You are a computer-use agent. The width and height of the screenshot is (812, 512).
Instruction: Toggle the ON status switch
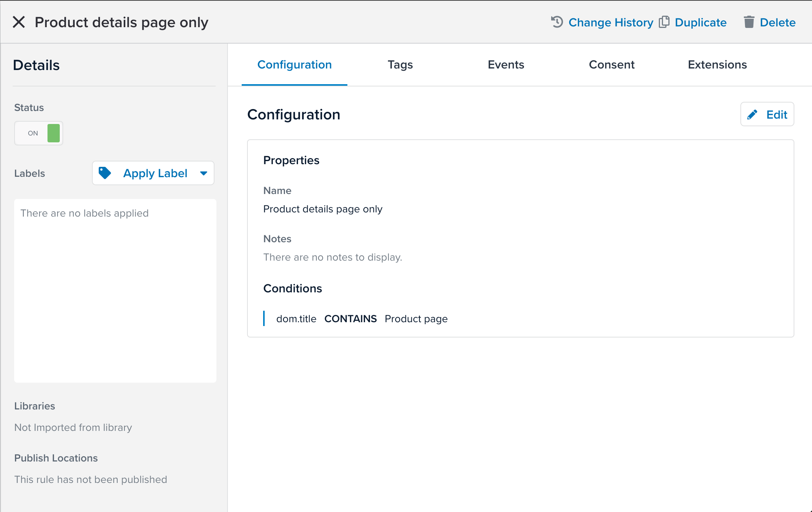(38, 133)
